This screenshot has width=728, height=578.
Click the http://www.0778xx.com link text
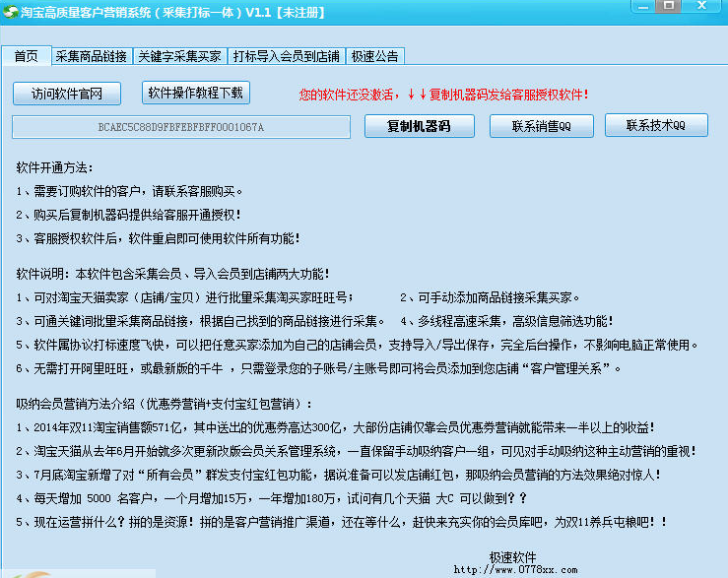click(515, 570)
